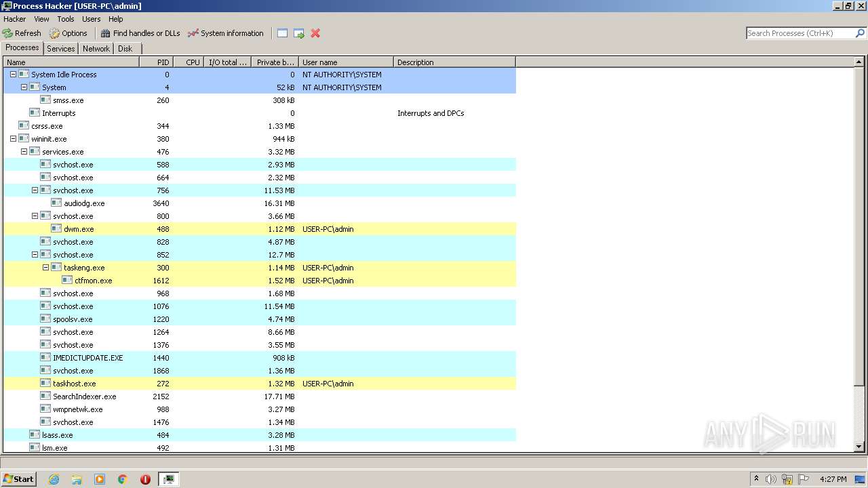868x488 pixels.
Task: Launch Google Chrome from taskbar
Action: [123, 479]
